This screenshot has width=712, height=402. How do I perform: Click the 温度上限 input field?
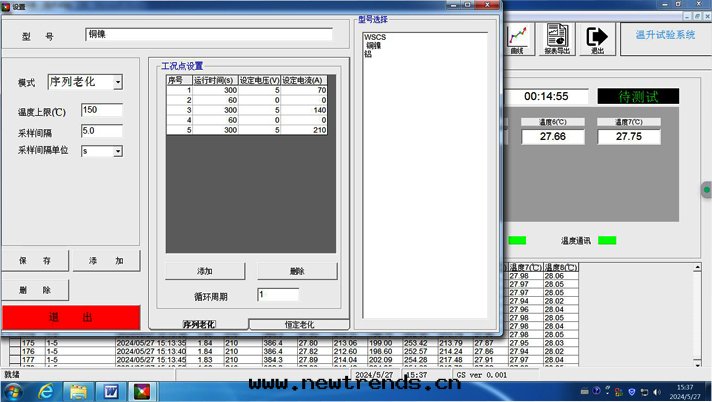[101, 110]
